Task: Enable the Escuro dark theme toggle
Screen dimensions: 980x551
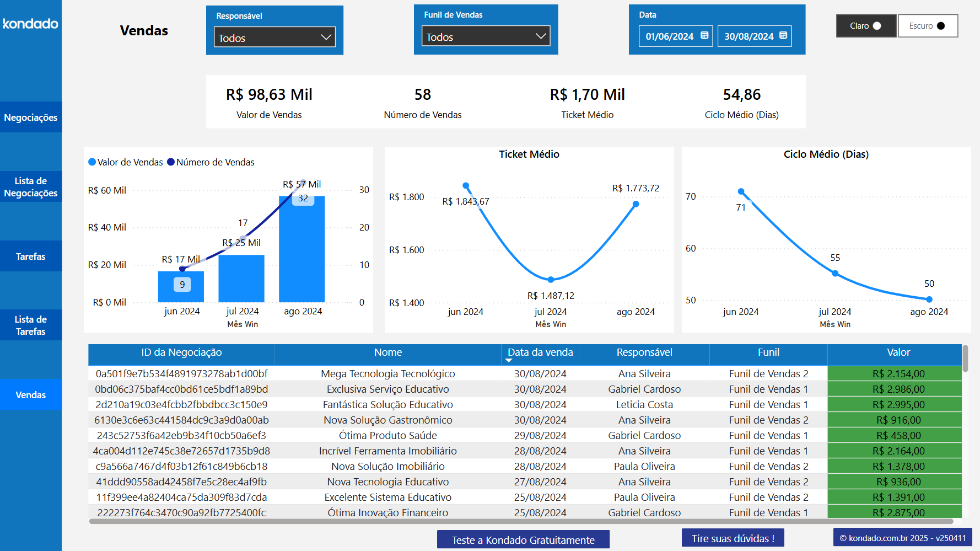Action: 928,25
